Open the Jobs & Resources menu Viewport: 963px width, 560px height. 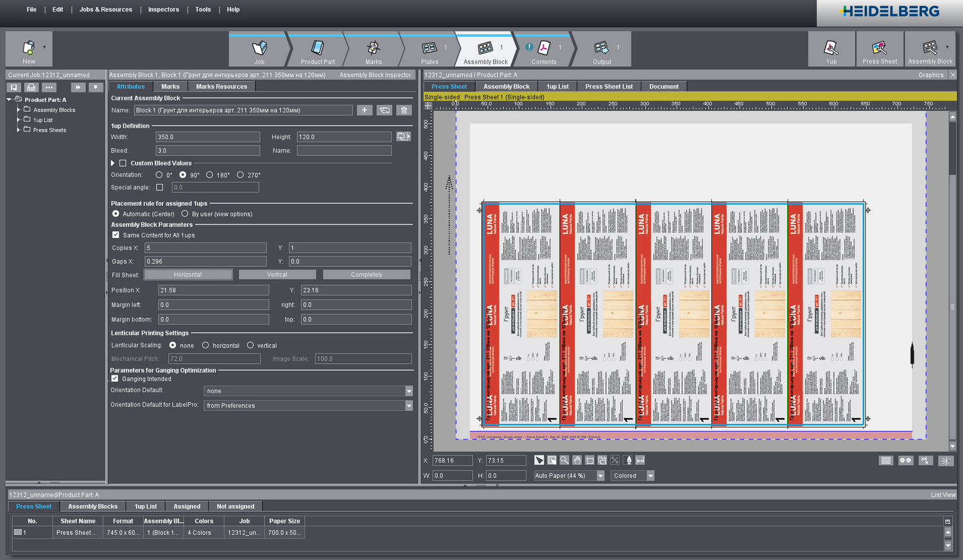pyautogui.click(x=105, y=10)
